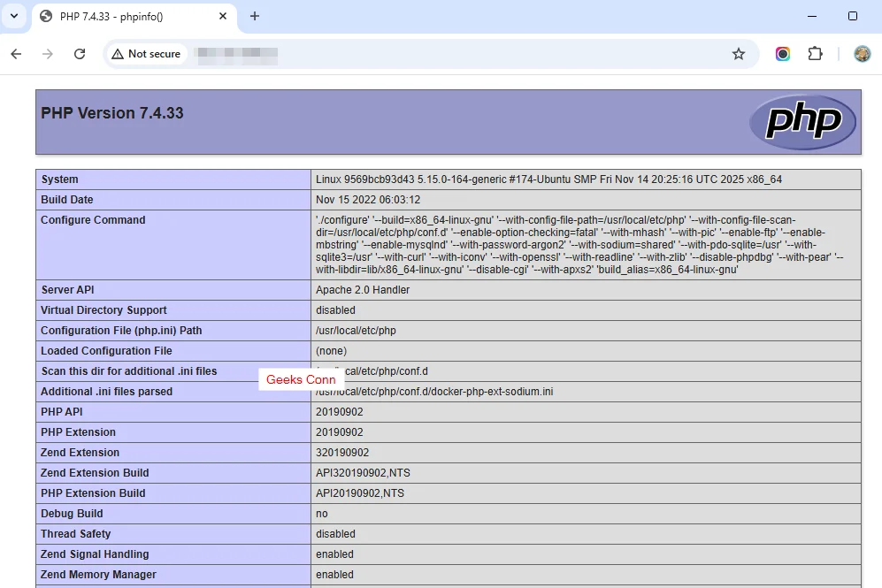
Task: Open the Extensions puzzle-piece menu
Action: [815, 54]
